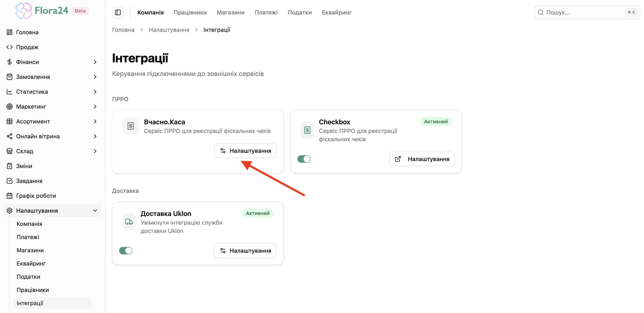644x313 pixels.
Task: Open Checkbox external Налаштування button
Action: pyautogui.click(x=422, y=159)
